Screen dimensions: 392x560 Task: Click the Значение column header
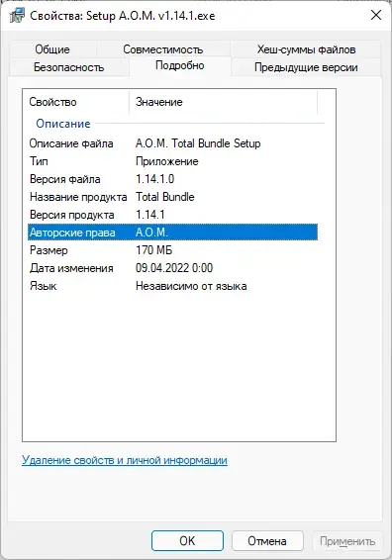click(223, 102)
